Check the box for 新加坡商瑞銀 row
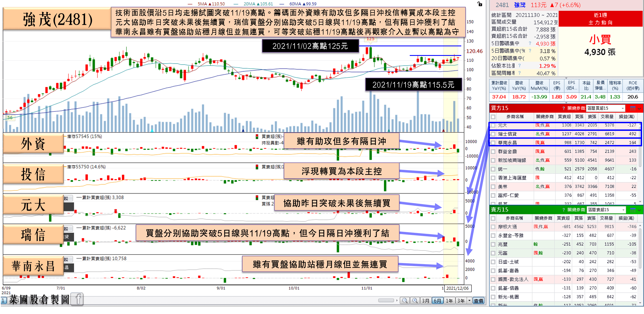 pos(493,160)
